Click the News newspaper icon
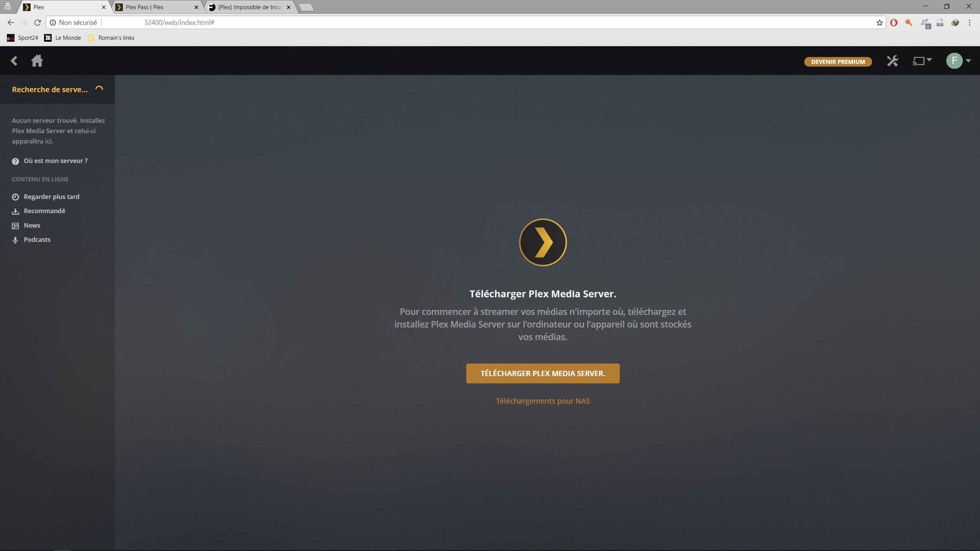The image size is (980, 551). coord(15,226)
